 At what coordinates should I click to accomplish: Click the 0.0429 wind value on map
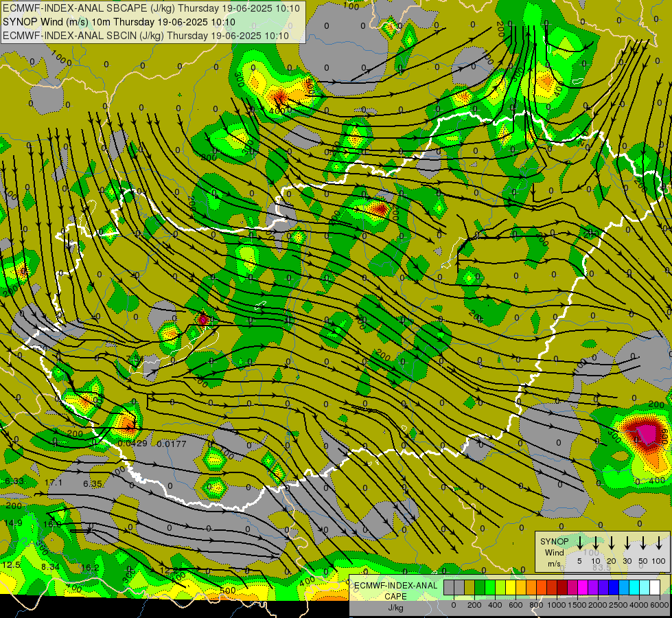pos(132,444)
